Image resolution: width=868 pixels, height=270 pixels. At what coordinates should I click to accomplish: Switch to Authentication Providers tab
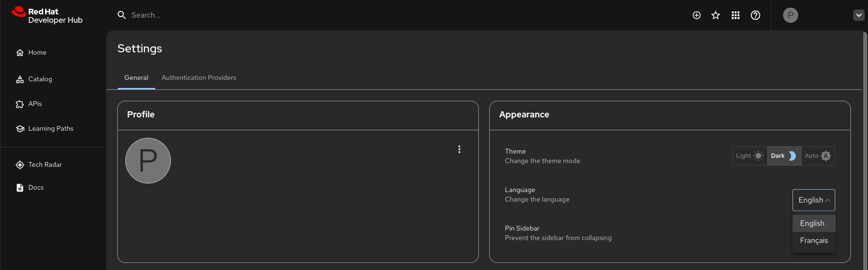click(x=199, y=77)
